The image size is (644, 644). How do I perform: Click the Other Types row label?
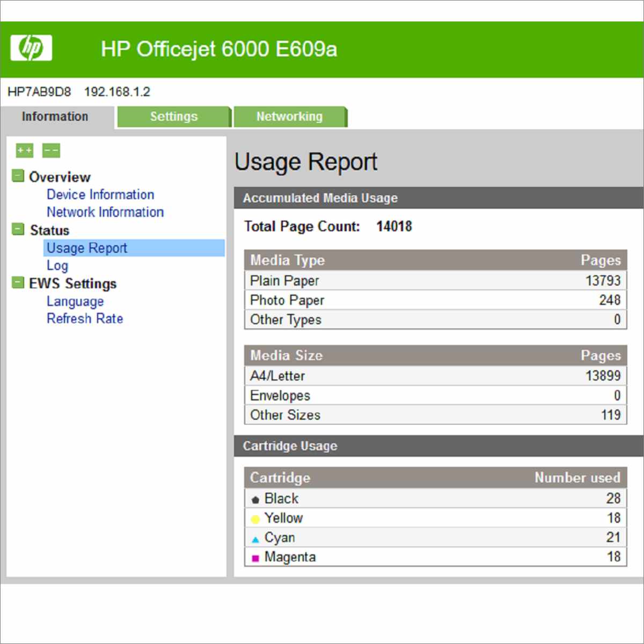coord(286,320)
